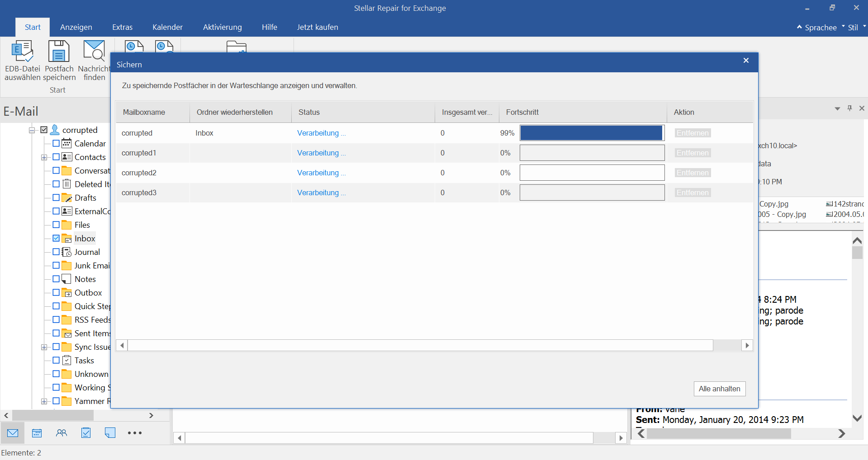868x460 pixels.
Task: Click the 99% progress bar for corrupted
Action: click(592, 133)
